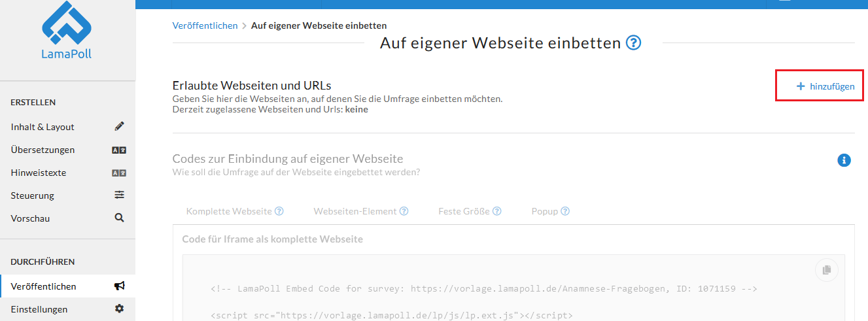Click the LamaPoll logo
This screenshot has height=321, width=868.
pyautogui.click(x=67, y=29)
